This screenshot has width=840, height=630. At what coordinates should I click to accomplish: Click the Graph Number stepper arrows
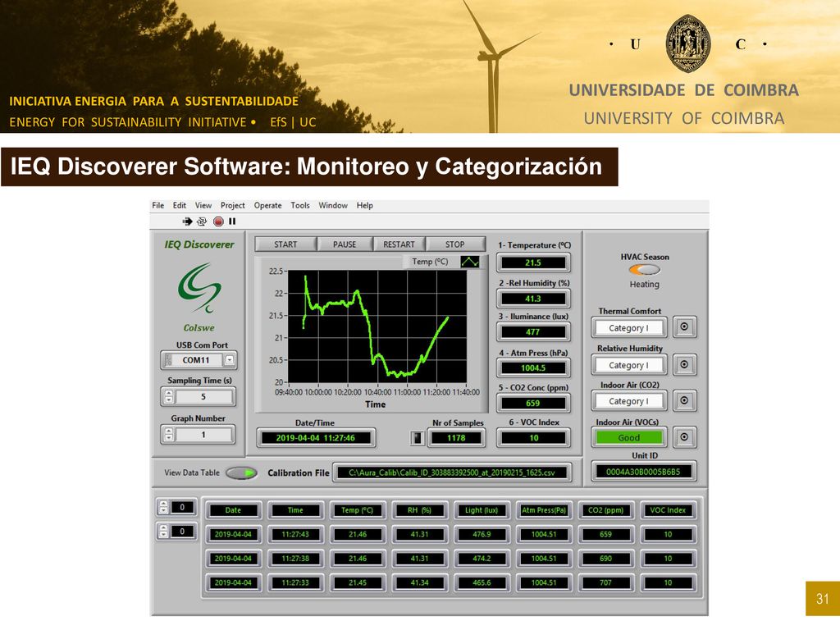point(169,435)
